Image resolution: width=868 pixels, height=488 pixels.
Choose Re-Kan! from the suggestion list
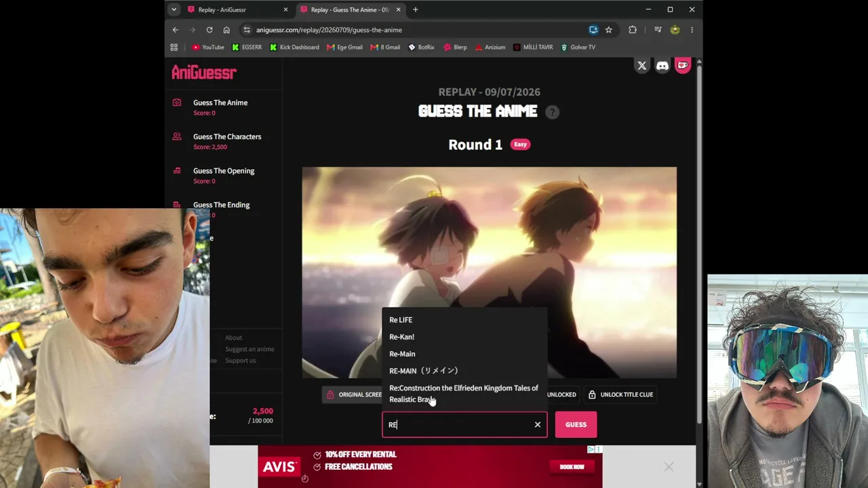465,337
